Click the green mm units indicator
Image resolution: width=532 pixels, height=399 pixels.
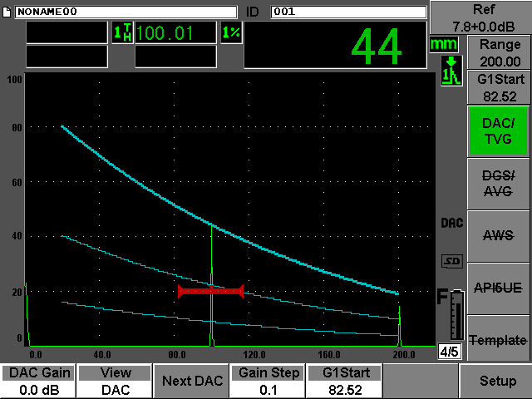point(444,43)
